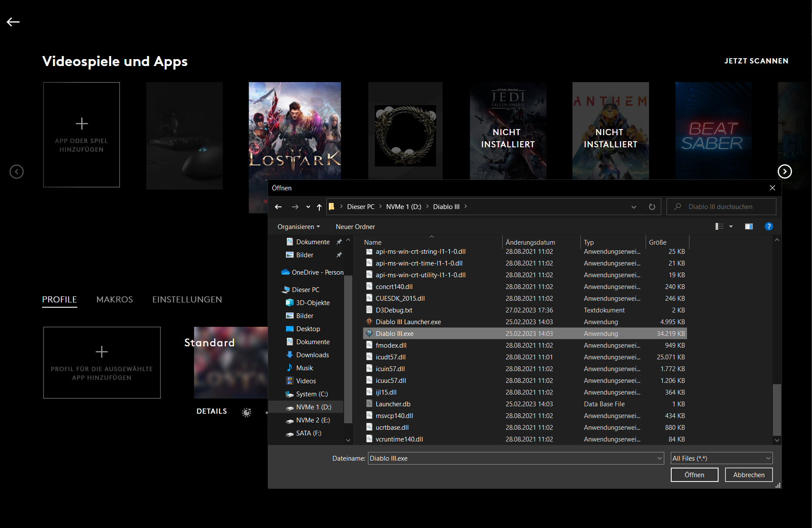The image size is (812, 528).
Task: Select Dieser PC in navigation pane
Action: 305,290
